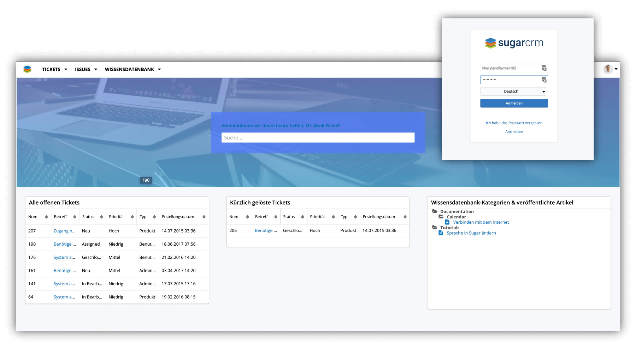This screenshot has width=636, height=364.
Task: Open the Calendar subfolder icon
Action: point(441,217)
